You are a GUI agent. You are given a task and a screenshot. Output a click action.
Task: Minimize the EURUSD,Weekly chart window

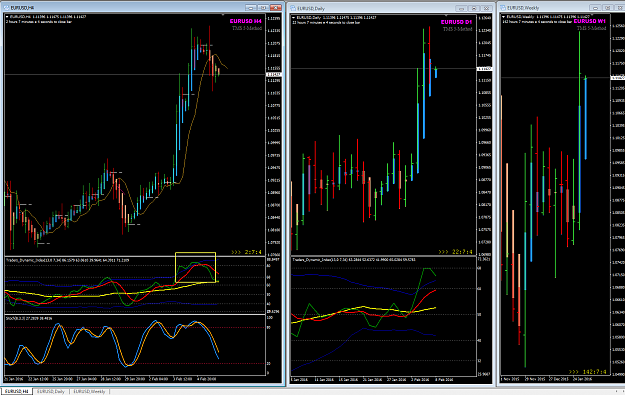point(595,8)
